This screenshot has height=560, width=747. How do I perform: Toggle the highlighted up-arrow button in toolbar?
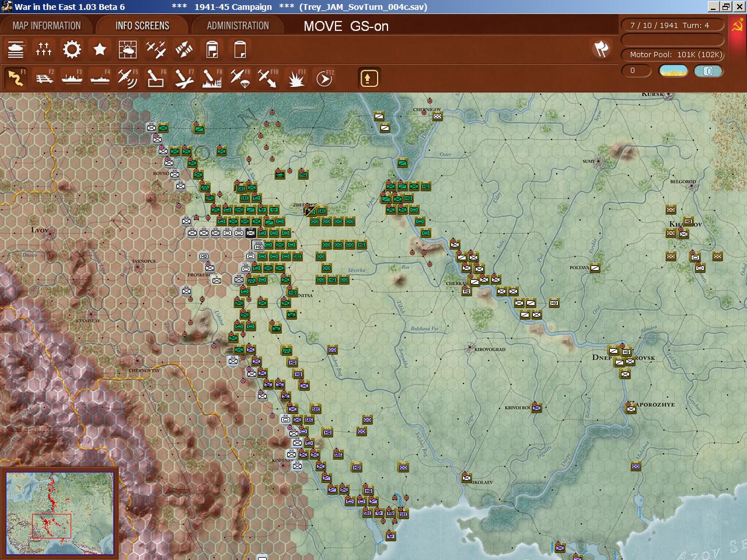369,78
